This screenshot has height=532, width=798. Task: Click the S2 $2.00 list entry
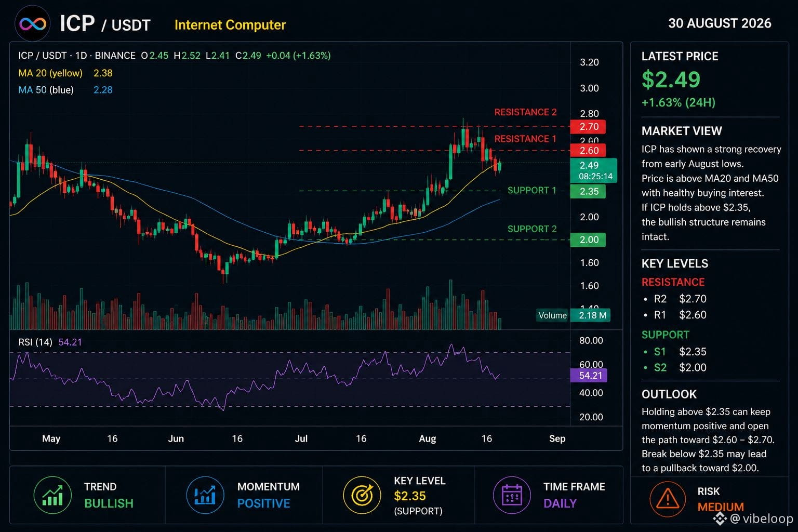pos(675,368)
